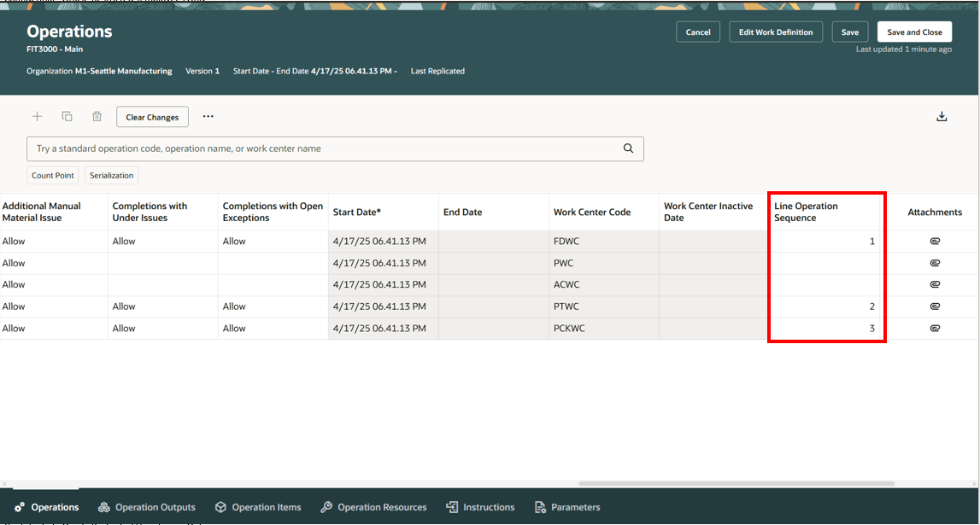This screenshot has height=525, width=980.
Task: Click the add operation plus icon
Action: (38, 117)
